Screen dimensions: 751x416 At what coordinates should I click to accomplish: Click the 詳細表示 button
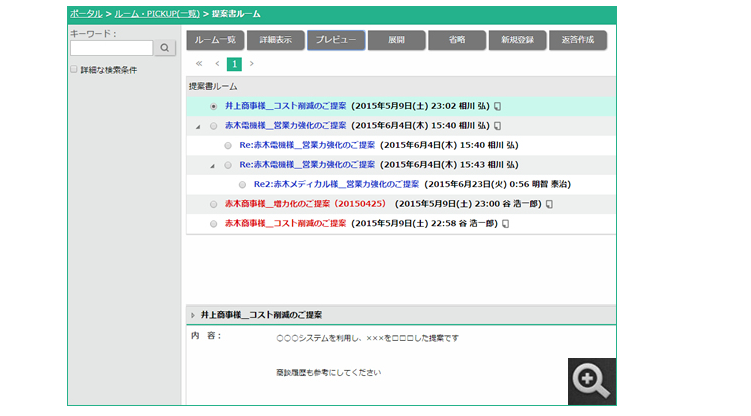click(x=275, y=40)
